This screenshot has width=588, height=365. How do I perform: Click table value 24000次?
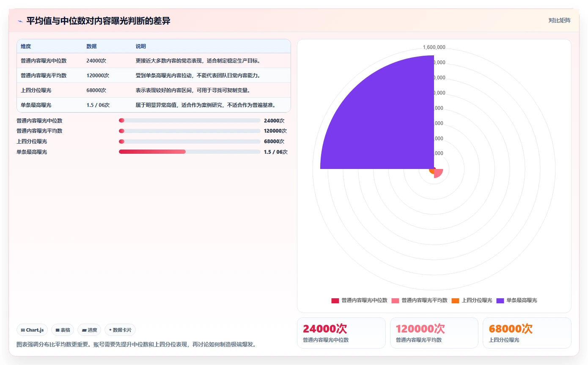[96, 61]
